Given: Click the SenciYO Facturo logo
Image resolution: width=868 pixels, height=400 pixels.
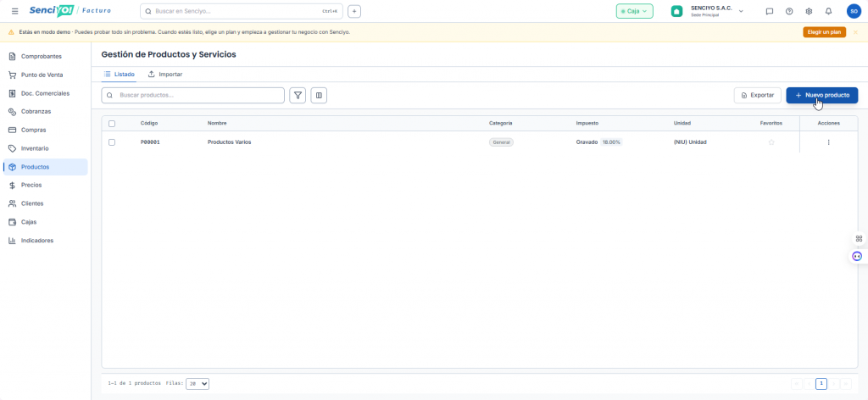Looking at the screenshot, I should [x=70, y=10].
